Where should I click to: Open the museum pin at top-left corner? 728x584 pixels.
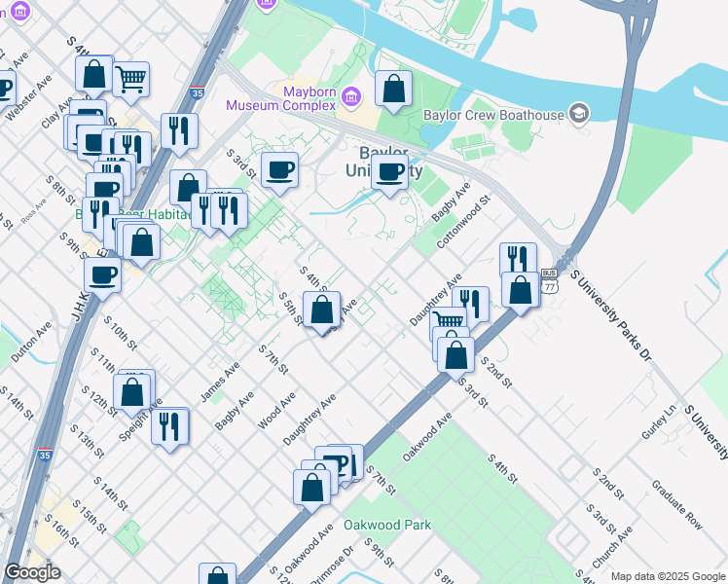click(x=20, y=10)
